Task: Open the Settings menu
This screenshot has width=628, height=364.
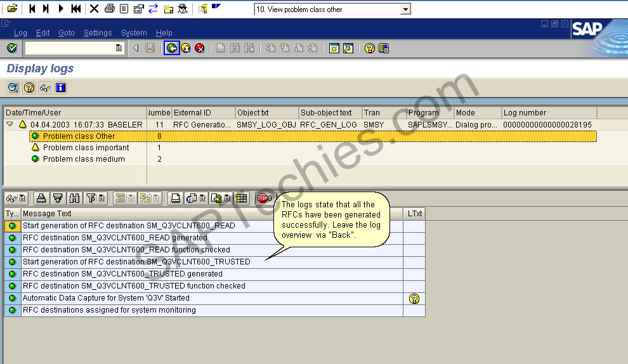Action: pyautogui.click(x=98, y=33)
